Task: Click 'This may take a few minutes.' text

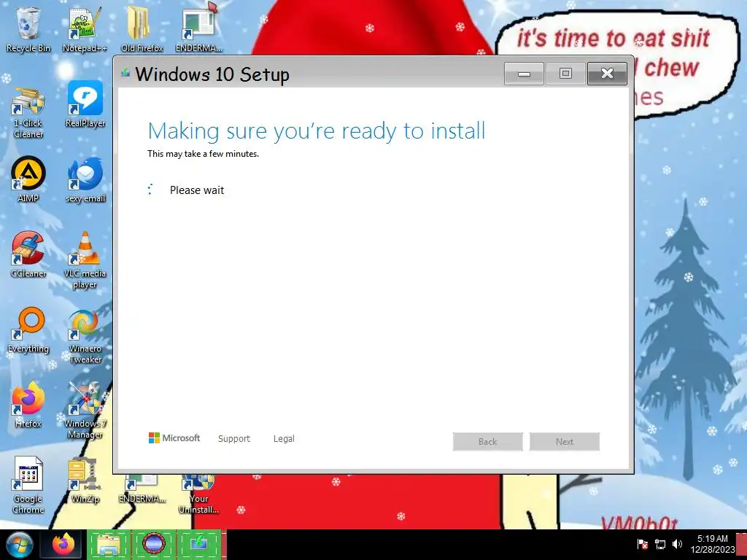Action: (203, 154)
